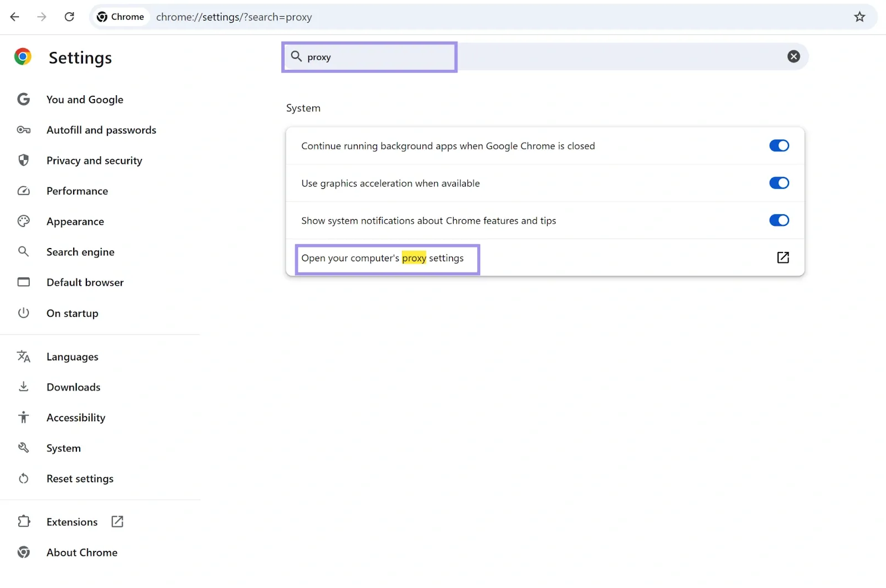The width and height of the screenshot is (886, 588).
Task: Turn off graphics acceleration toggle
Action: (779, 183)
